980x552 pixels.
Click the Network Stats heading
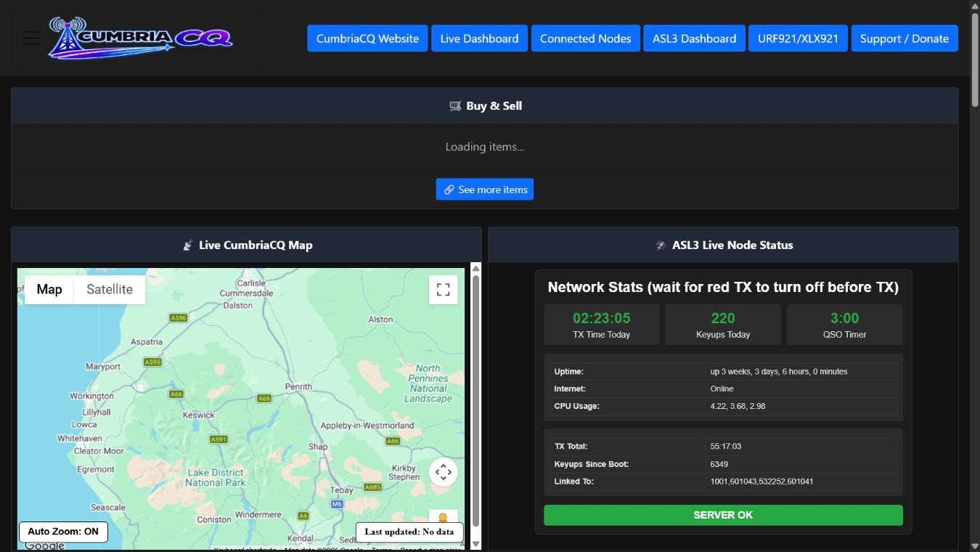coord(723,287)
